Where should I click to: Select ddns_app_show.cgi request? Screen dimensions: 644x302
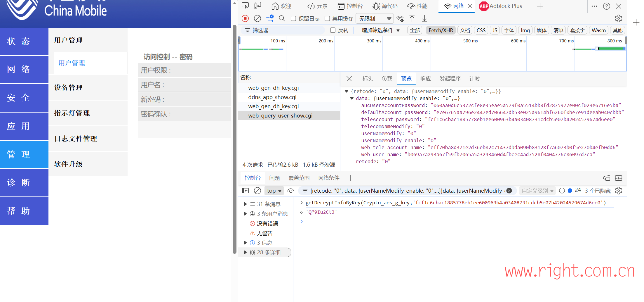289,97
